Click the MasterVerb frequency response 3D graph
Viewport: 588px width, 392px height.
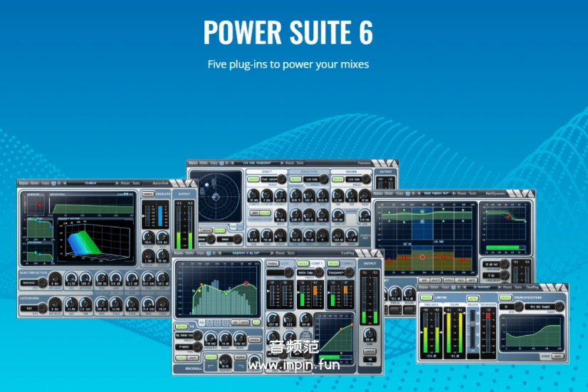pos(95,240)
